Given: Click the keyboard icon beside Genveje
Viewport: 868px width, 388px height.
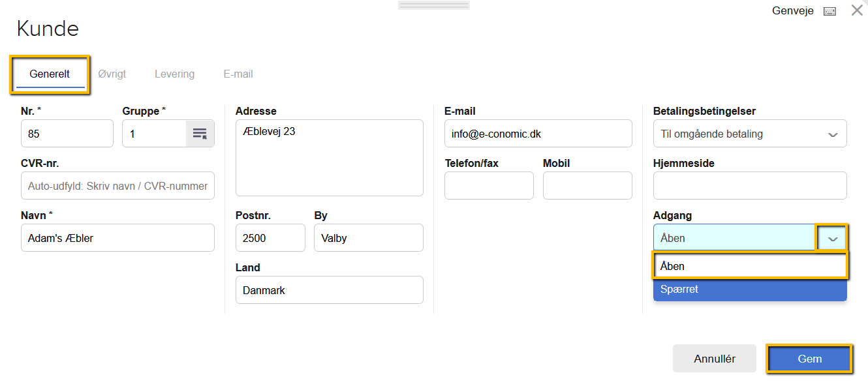Looking at the screenshot, I should pyautogui.click(x=829, y=10).
